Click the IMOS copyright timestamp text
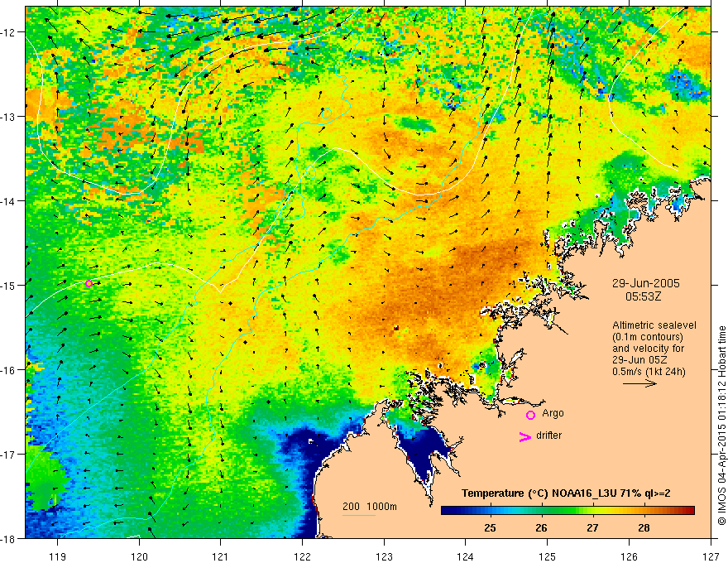 point(722,426)
